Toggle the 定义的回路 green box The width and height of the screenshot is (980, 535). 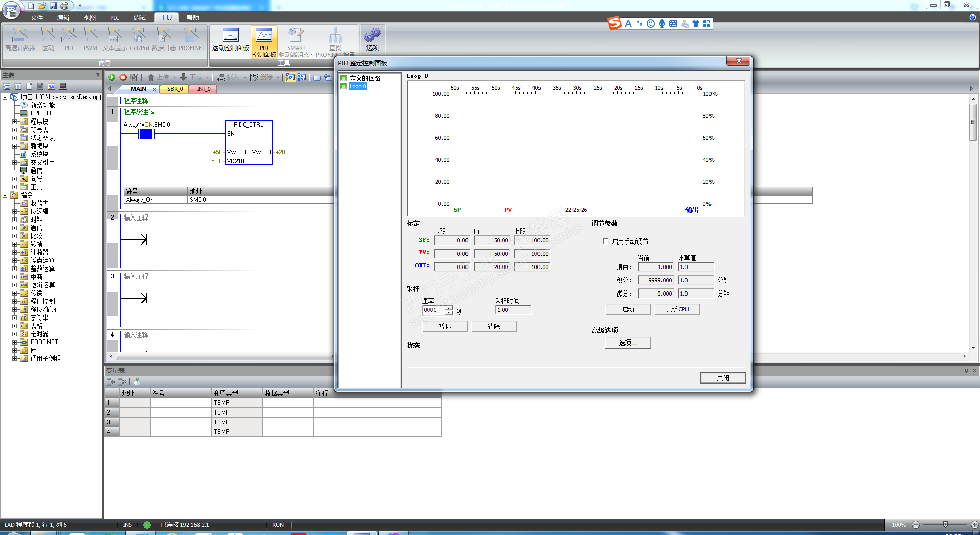coord(344,78)
